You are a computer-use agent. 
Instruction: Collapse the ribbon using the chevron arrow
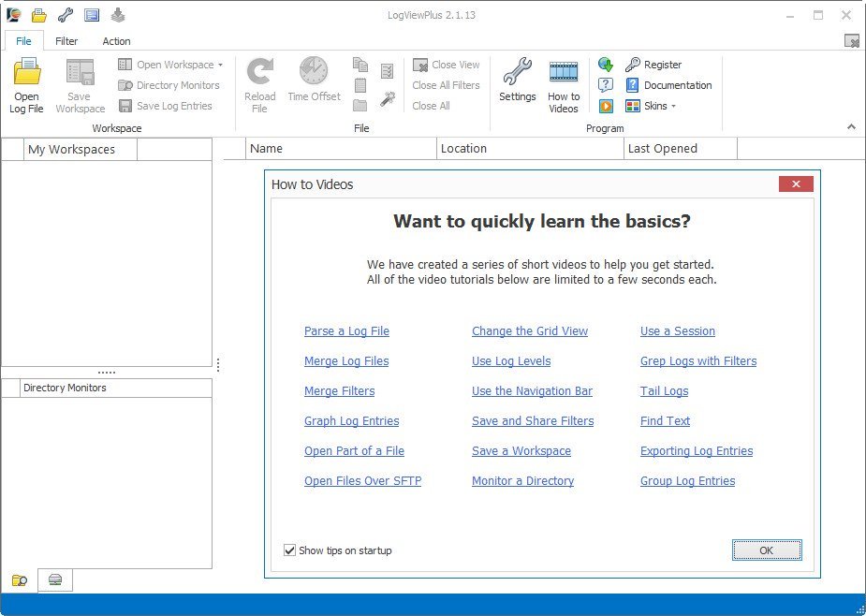851,126
